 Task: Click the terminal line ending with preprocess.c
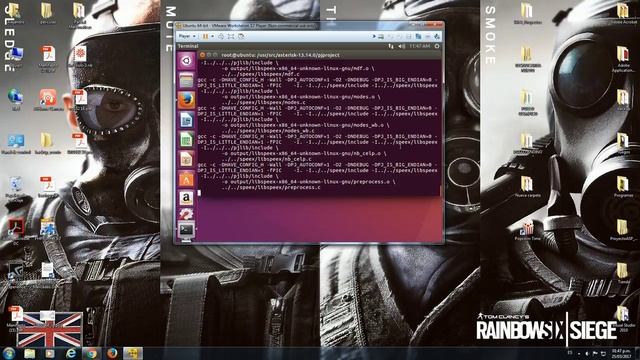[271, 187]
